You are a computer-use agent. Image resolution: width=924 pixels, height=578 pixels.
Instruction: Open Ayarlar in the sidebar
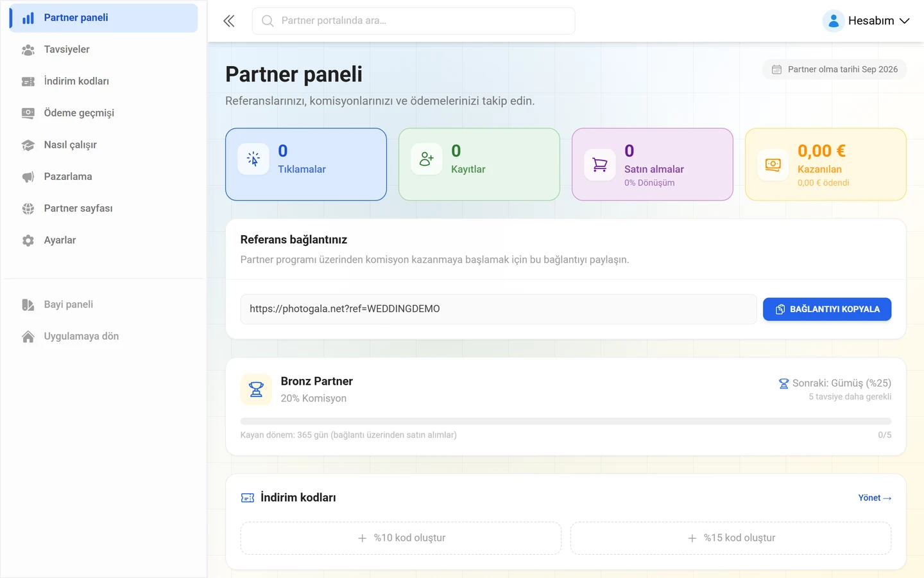(x=104, y=240)
